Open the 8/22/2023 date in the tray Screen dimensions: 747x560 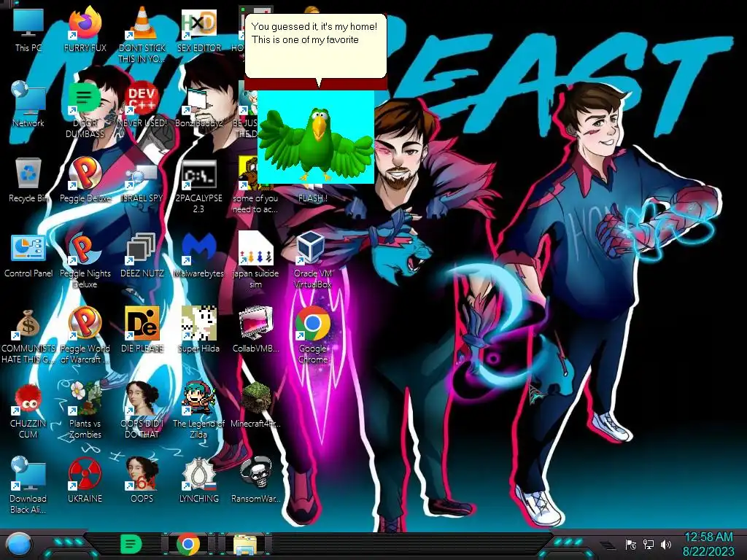(x=708, y=551)
